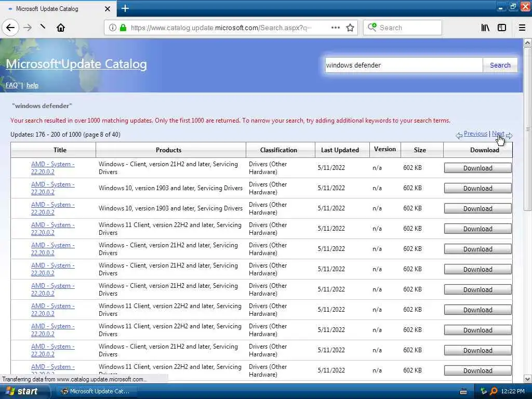
Task: Click the magnifier tray icon
Action: tap(494, 391)
